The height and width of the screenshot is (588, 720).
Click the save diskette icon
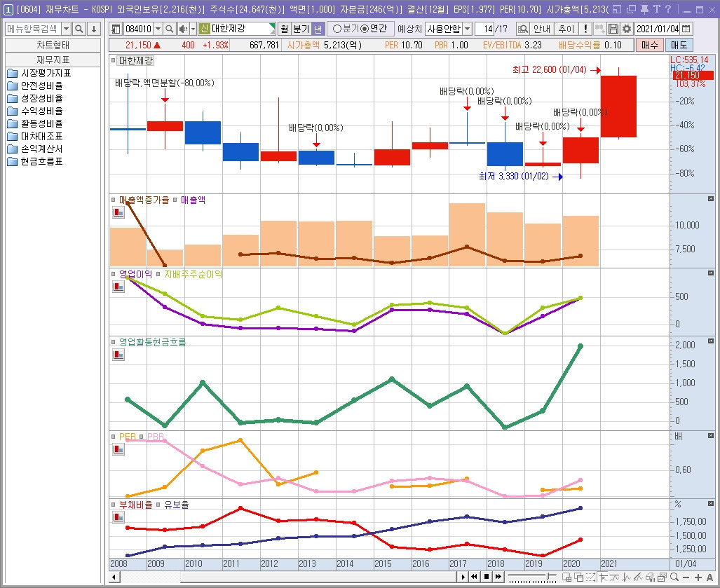point(613,29)
